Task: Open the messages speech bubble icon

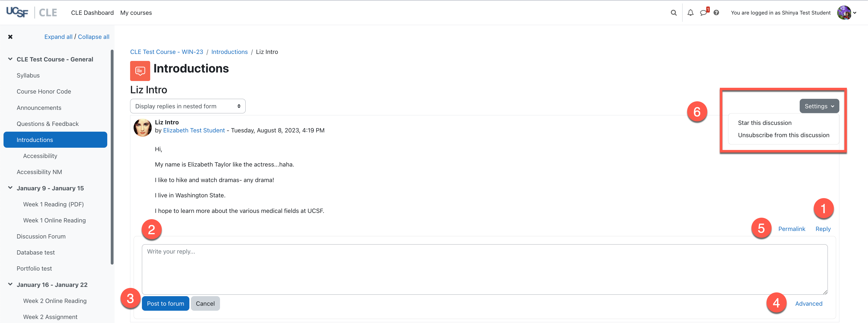Action: (x=703, y=13)
